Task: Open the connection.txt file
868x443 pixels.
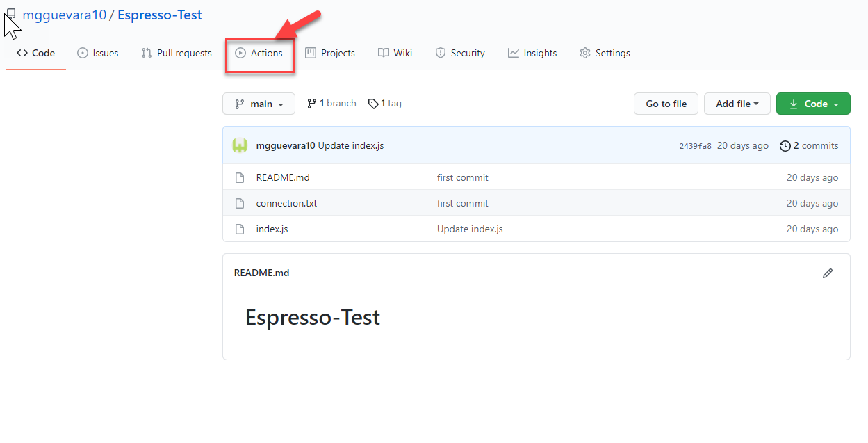Action: [x=286, y=203]
